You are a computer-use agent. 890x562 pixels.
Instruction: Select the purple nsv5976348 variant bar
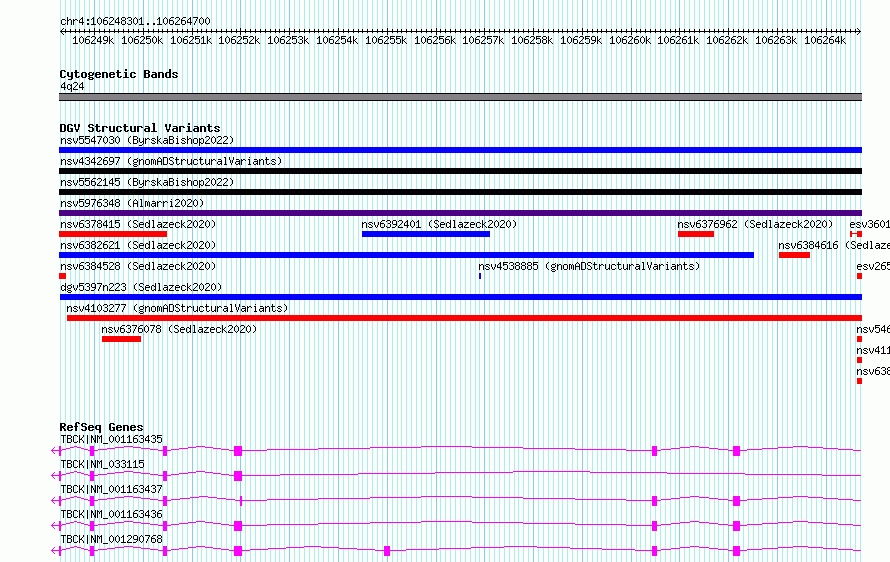460,213
